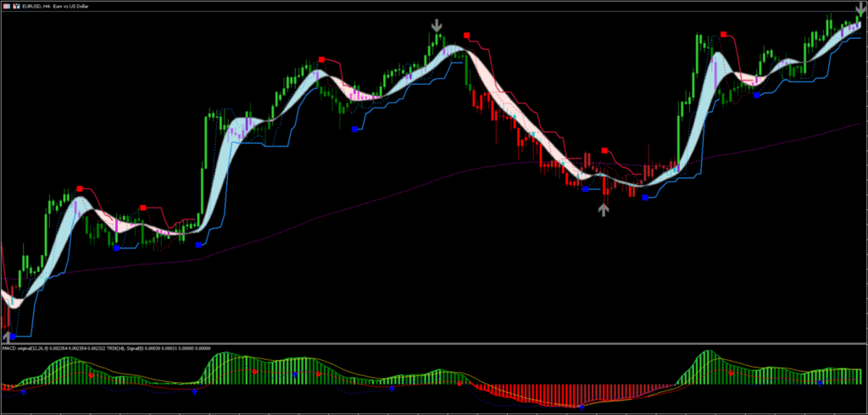Click gray up arrow at chart's bottom-left corner
The height and width of the screenshot is (415, 868).
(x=5, y=336)
